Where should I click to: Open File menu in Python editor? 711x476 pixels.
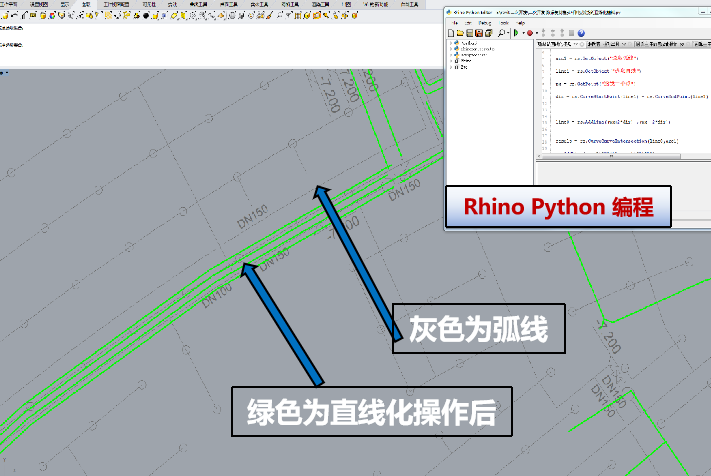pos(454,23)
